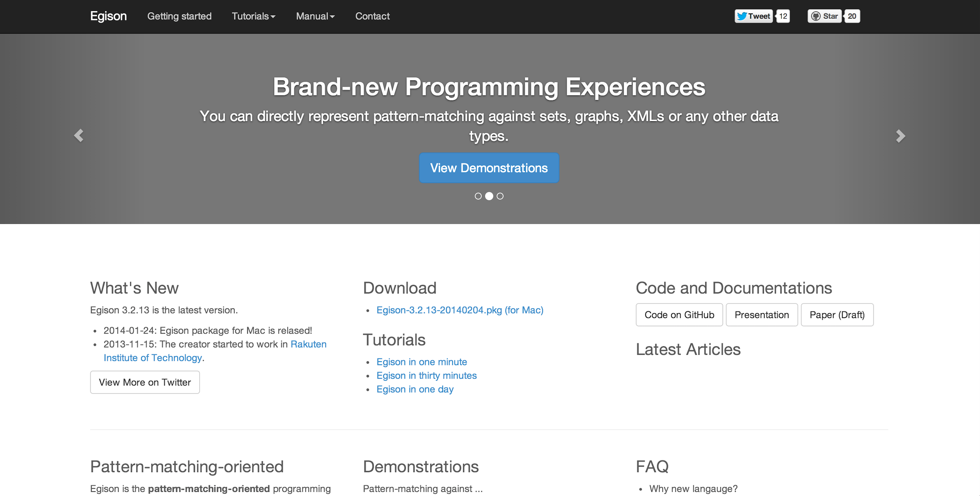Open Egison in thirty minutes tutorial

click(x=426, y=376)
